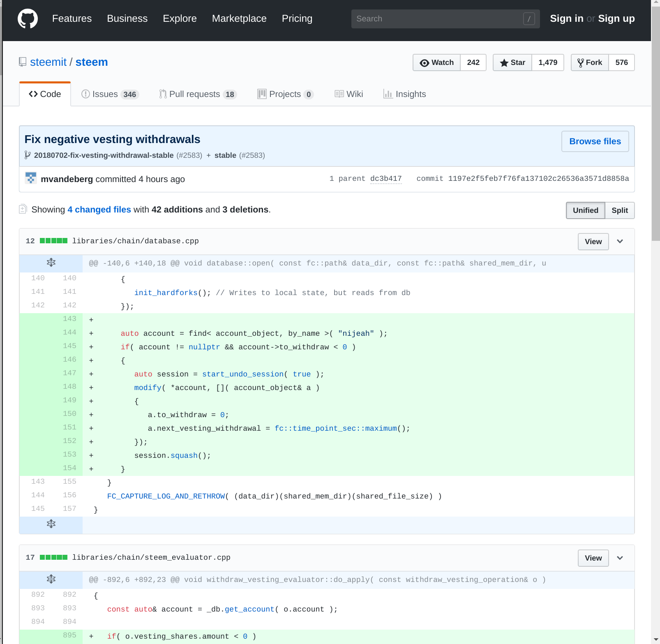Click the Browse files button
660x644 pixels.
pos(595,141)
